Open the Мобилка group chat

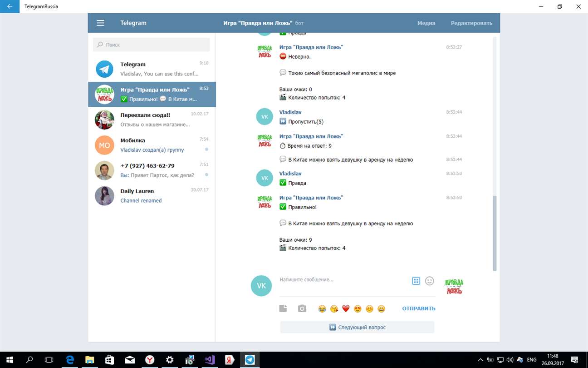tap(152, 145)
